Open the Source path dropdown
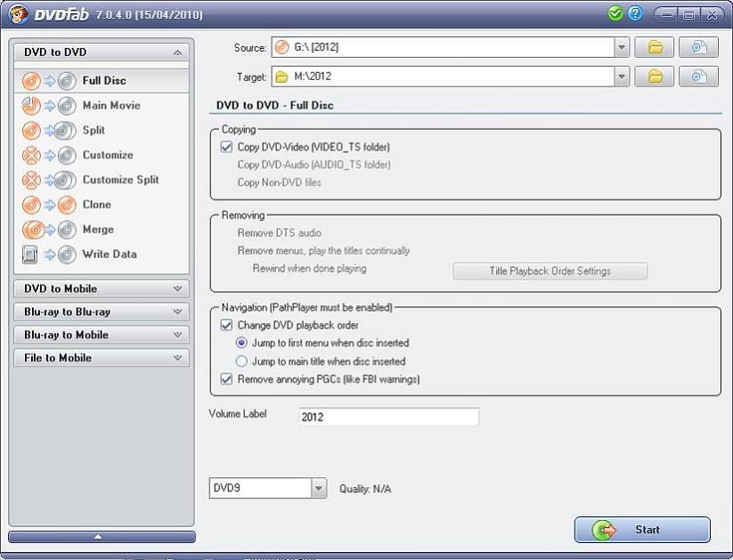 pos(622,47)
